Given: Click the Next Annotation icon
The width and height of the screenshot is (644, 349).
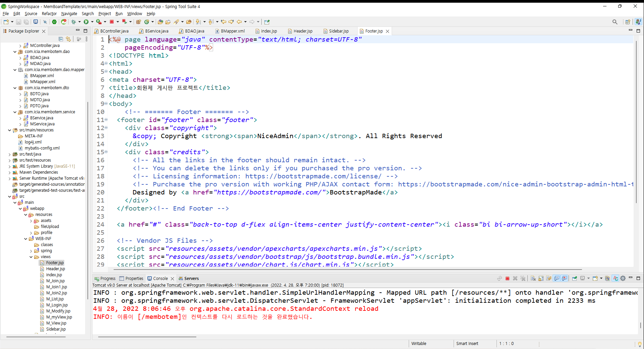Looking at the screenshot, I should point(198,22).
